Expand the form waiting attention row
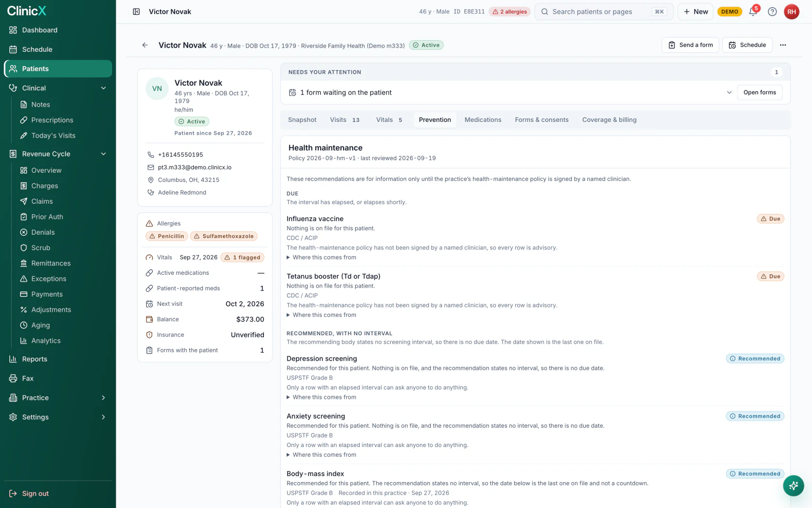 (x=729, y=92)
